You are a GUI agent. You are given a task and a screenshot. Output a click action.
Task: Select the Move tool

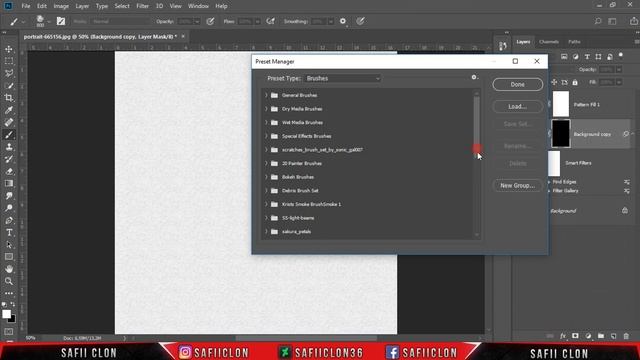(9, 49)
